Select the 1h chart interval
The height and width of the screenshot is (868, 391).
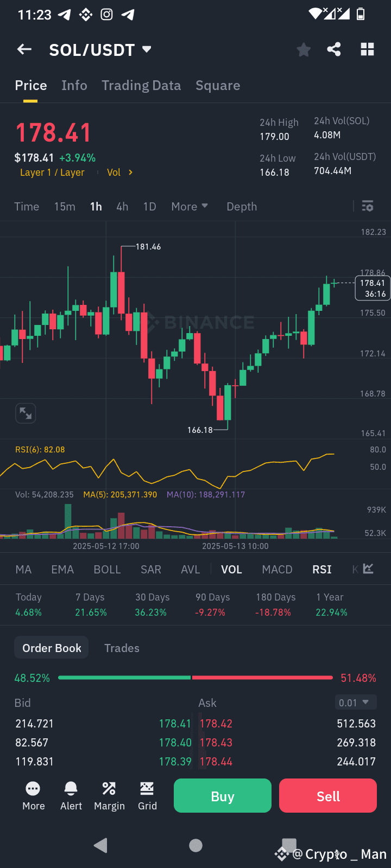[96, 207]
